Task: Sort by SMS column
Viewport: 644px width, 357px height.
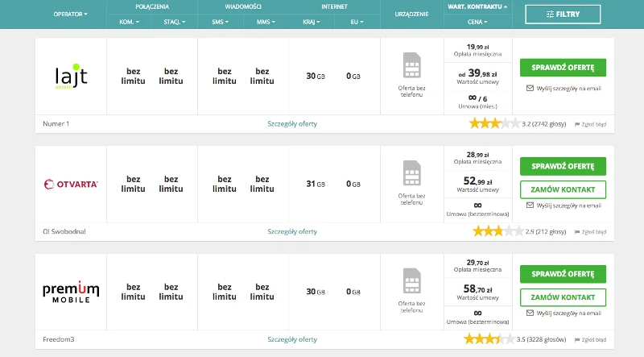Action: click(x=220, y=22)
